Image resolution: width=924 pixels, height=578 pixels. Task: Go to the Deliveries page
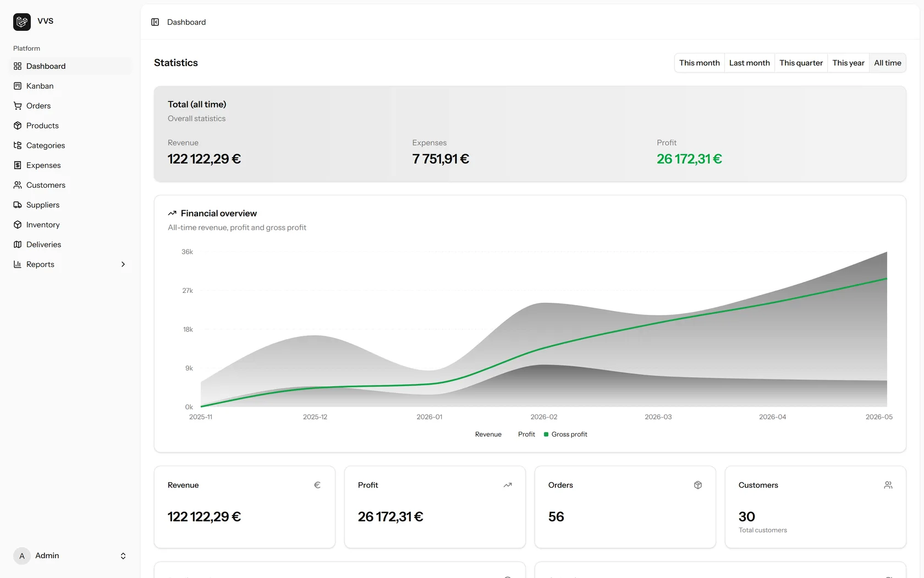(70, 244)
